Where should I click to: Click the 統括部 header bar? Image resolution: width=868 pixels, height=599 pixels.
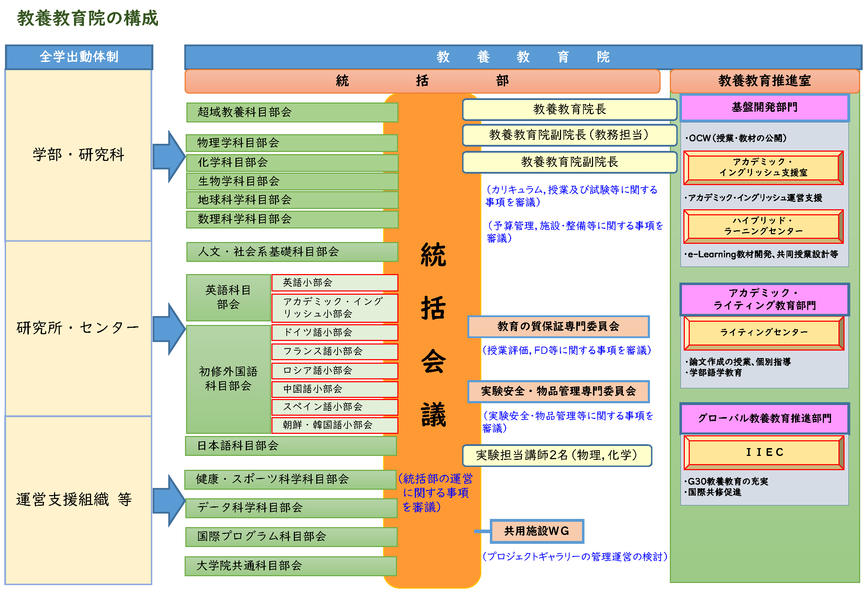(x=422, y=81)
